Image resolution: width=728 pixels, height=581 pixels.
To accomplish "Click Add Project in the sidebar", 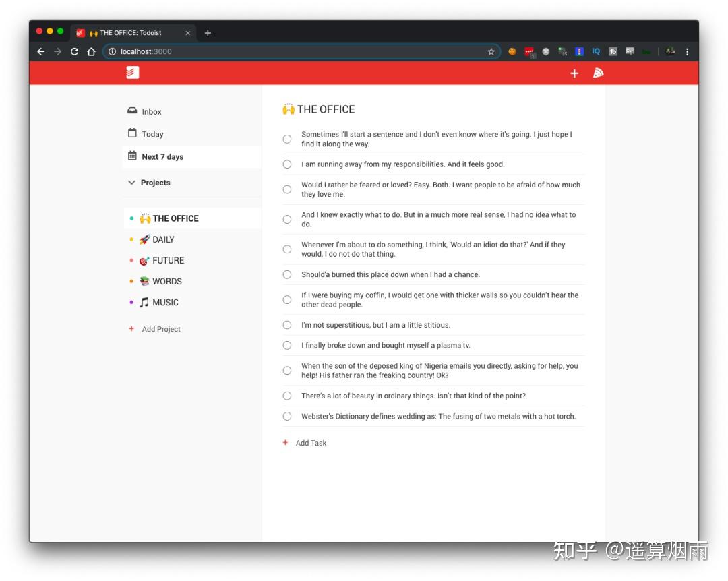I will click(161, 329).
